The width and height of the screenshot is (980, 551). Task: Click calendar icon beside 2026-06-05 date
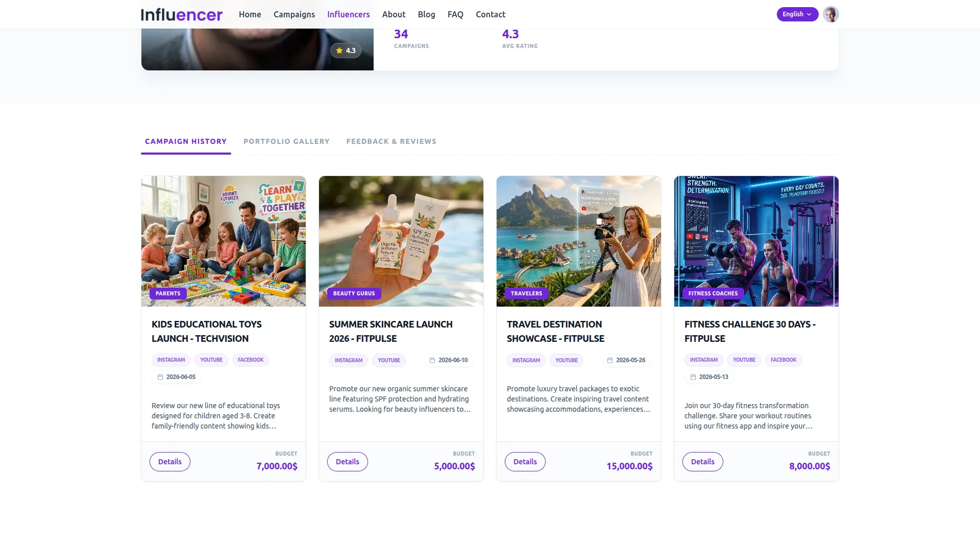(x=160, y=377)
